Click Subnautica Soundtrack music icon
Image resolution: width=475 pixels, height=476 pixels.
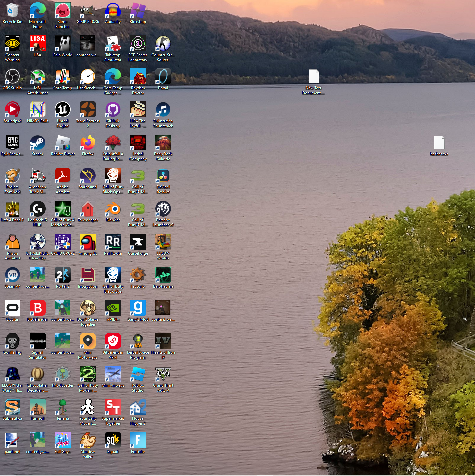163,110
